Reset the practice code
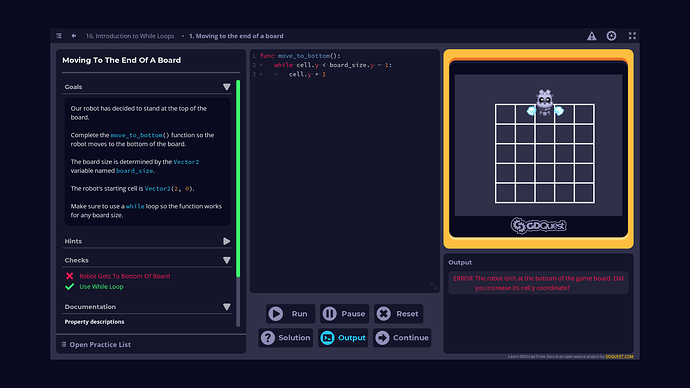 399,314
